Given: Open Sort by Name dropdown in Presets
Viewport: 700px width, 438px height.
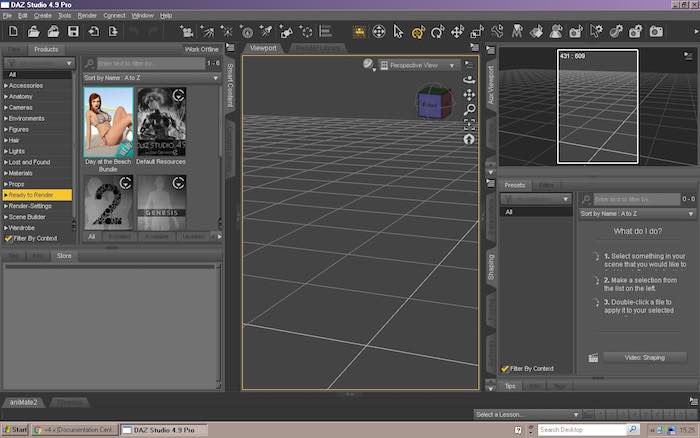Looking at the screenshot, I should [637, 214].
